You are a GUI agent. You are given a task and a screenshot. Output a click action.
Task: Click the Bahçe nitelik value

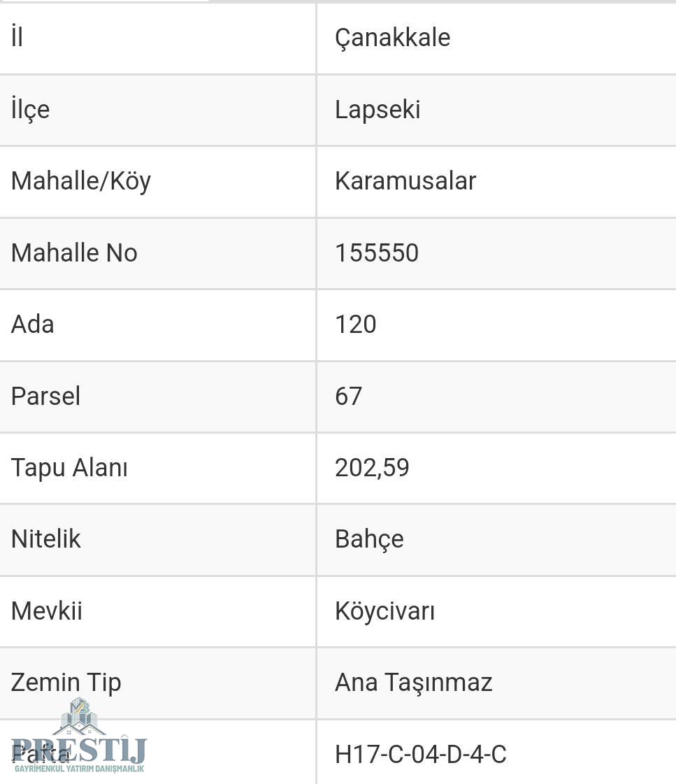(x=369, y=539)
